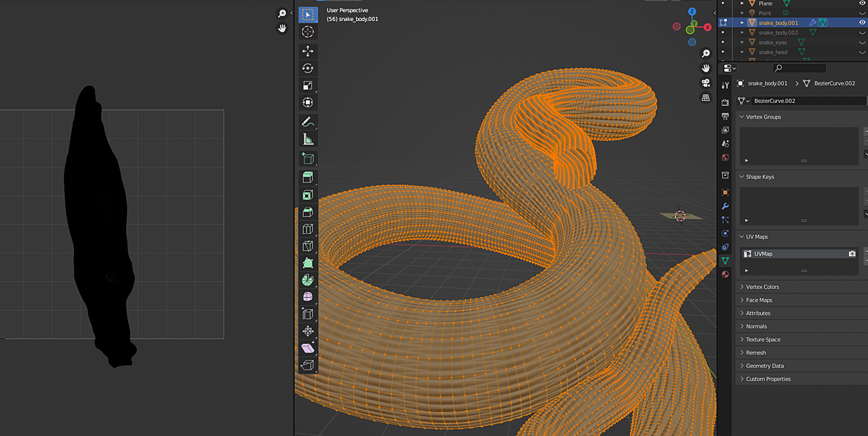Activate the Rotate tool

308,68
